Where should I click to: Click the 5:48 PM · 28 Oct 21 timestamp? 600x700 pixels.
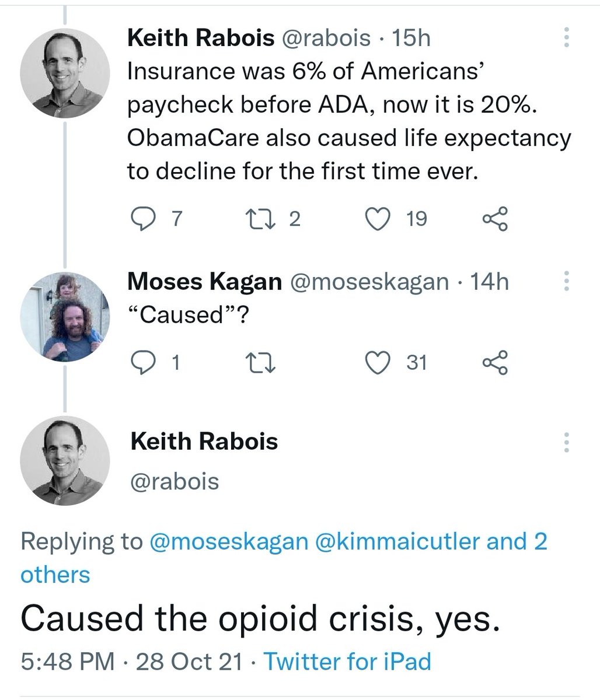pyautogui.click(x=131, y=661)
